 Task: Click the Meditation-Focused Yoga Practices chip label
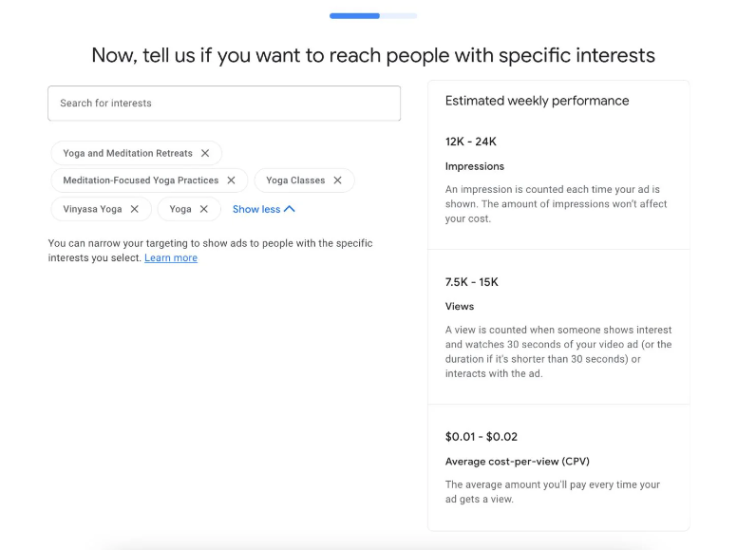(x=141, y=180)
